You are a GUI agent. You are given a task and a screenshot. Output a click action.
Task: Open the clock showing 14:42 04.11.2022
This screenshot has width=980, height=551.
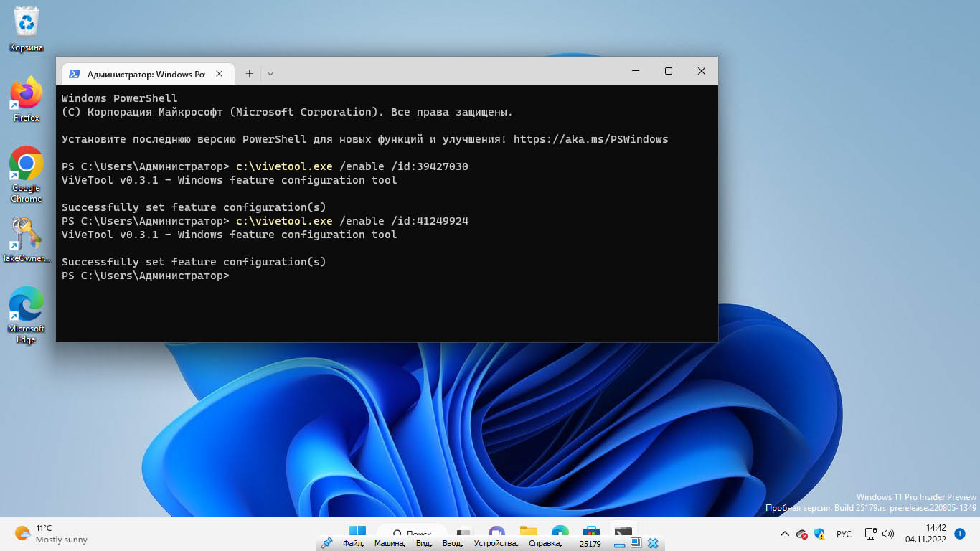925,534
